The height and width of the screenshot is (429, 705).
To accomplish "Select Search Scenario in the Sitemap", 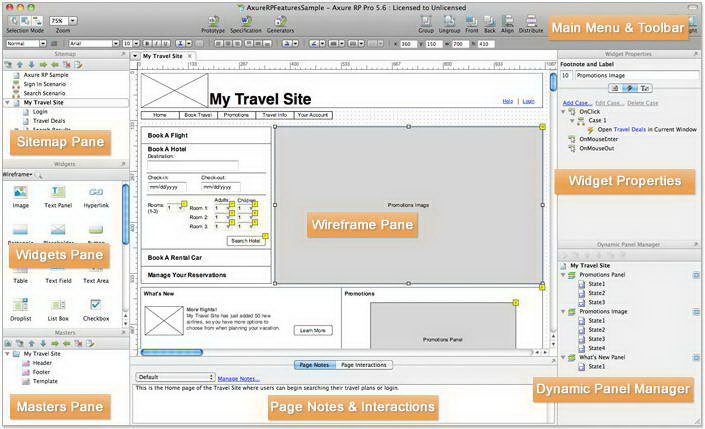I will click(x=44, y=93).
